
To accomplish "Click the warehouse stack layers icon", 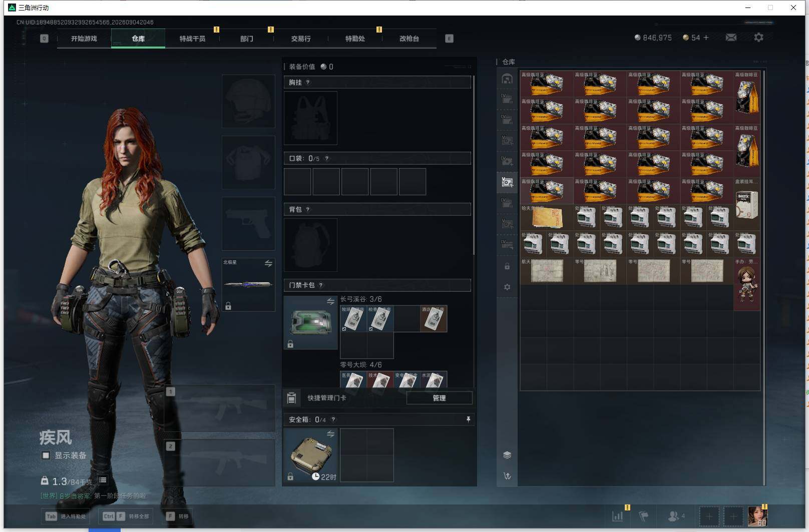I will point(507,455).
